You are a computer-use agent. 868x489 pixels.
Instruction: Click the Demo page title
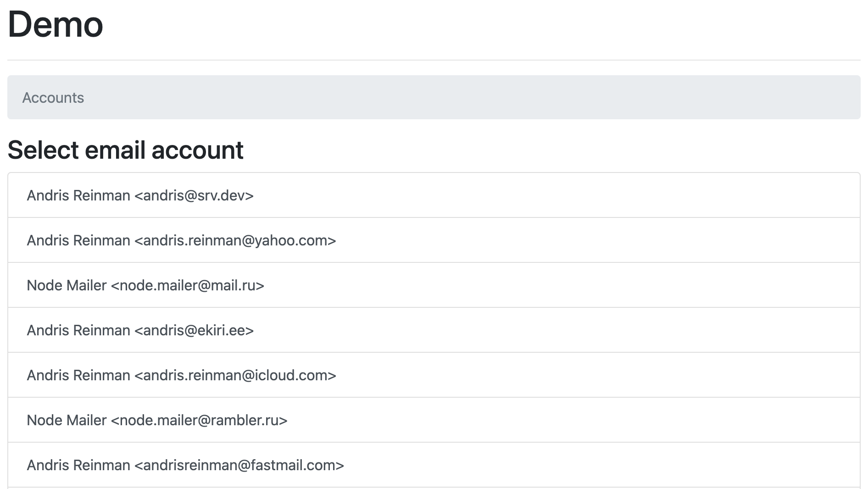(x=56, y=24)
